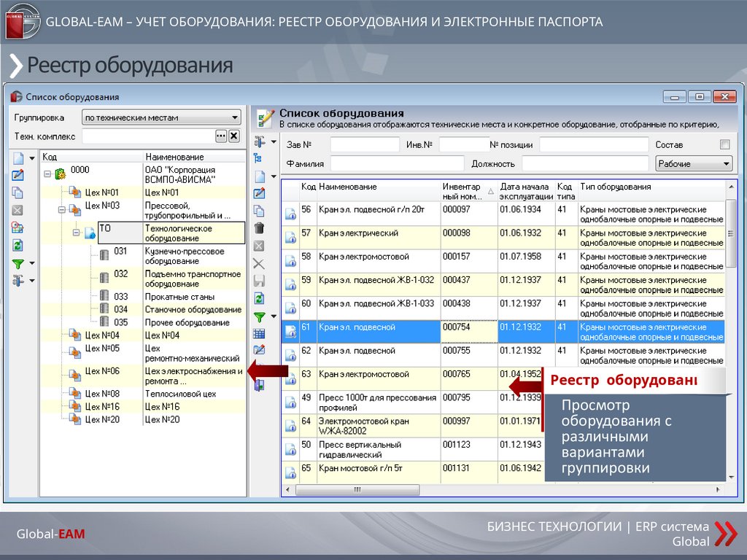Click the Фамилия input field
This screenshot has height=560, width=747.
397,164
